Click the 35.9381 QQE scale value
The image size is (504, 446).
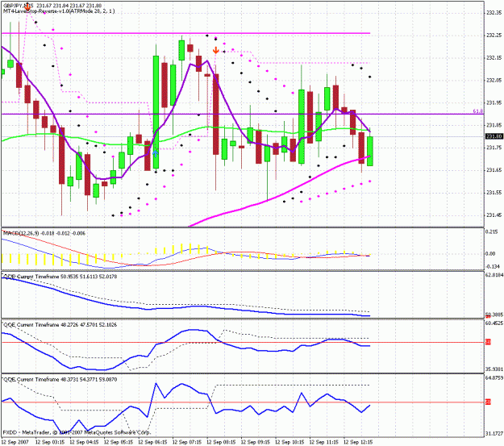pyautogui.click(x=494, y=369)
